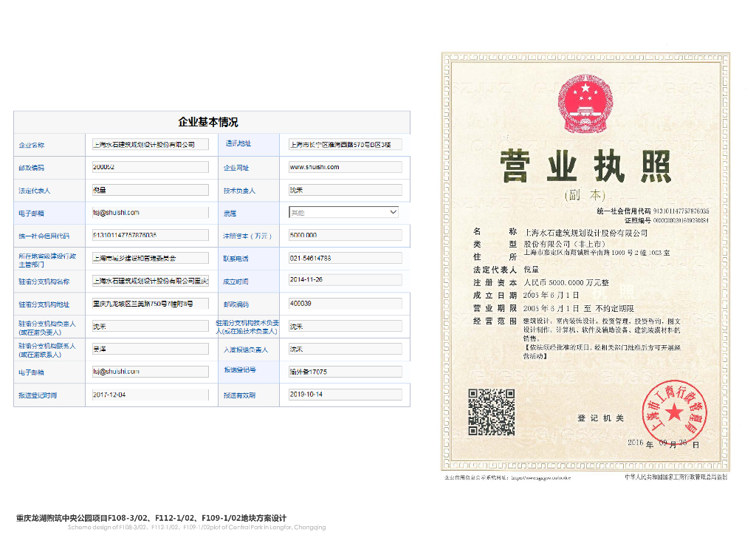The height and width of the screenshot is (535, 756).
Task: Click the QR code on the license
Action: click(x=491, y=412)
